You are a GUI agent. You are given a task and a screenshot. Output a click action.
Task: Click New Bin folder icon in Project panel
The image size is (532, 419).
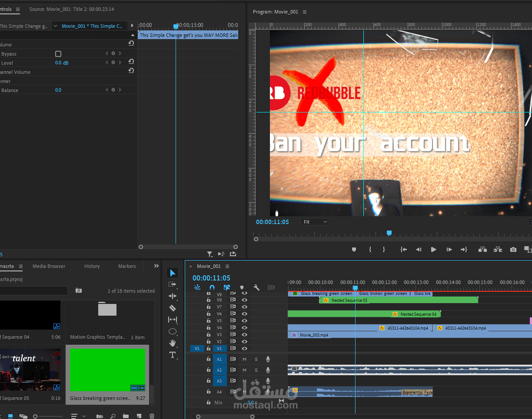tap(126, 416)
